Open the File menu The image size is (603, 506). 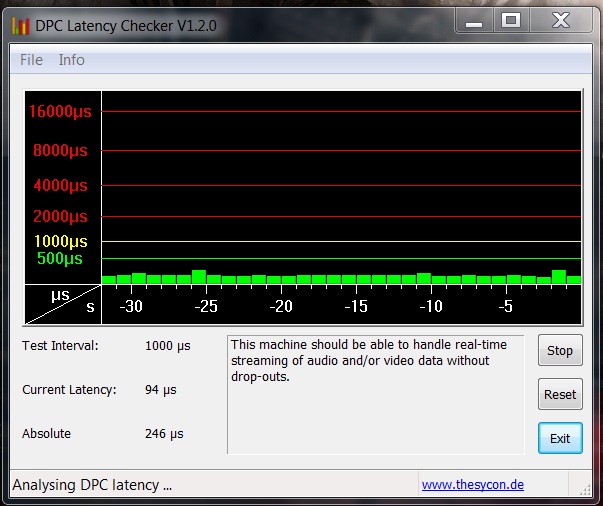click(x=31, y=60)
